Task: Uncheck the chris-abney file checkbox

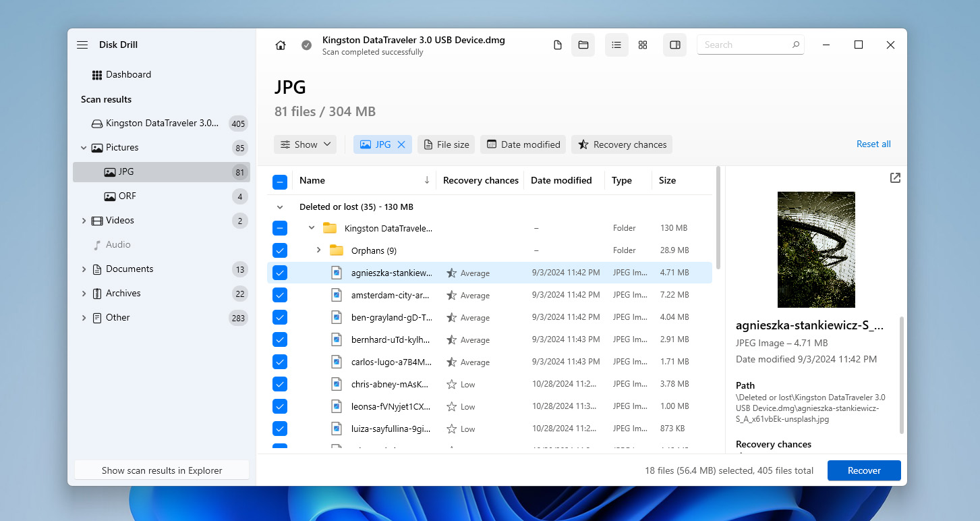Action: click(x=279, y=383)
